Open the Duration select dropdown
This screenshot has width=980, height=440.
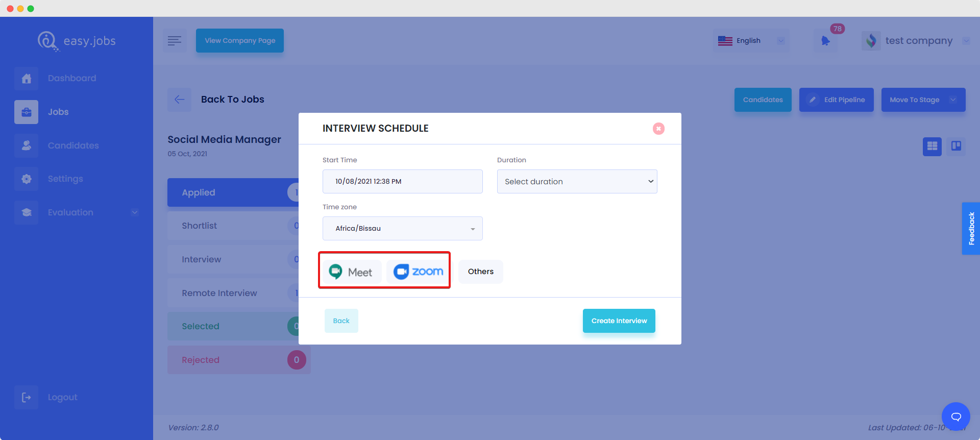[577, 182]
